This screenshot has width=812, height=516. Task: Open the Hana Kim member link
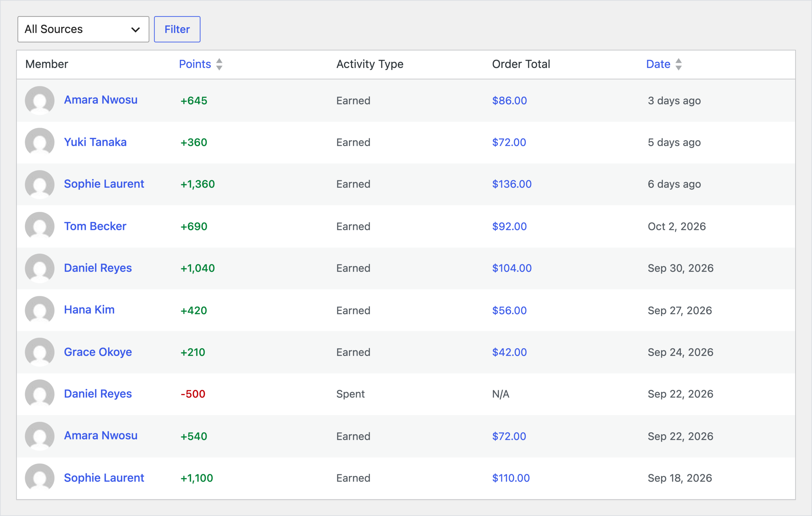pyautogui.click(x=89, y=310)
